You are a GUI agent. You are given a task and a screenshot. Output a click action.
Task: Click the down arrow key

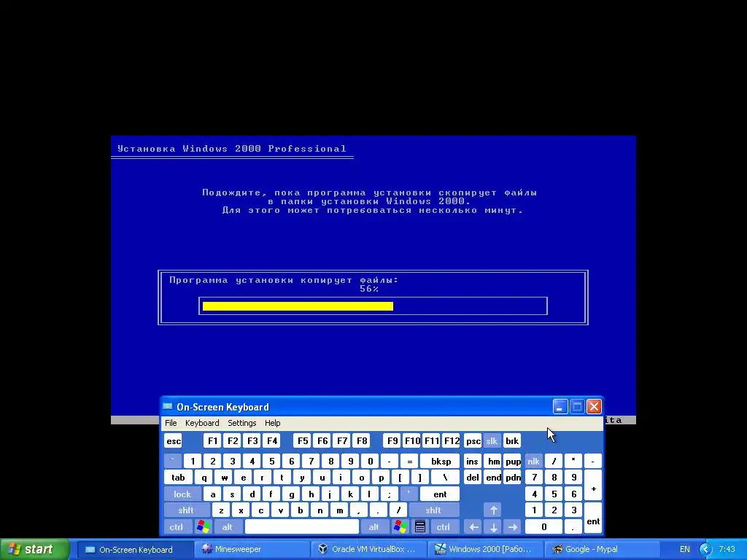point(494,526)
